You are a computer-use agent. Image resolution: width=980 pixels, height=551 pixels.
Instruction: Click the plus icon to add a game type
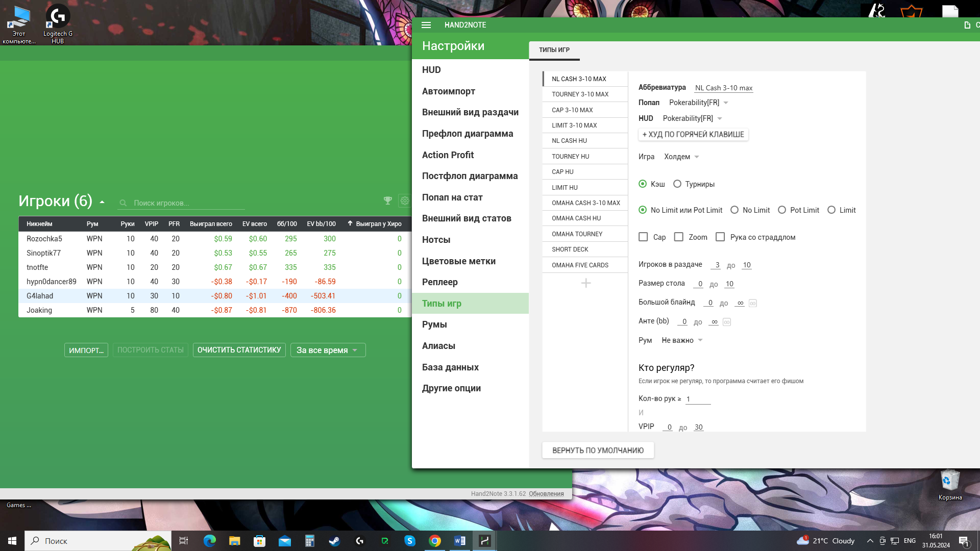pyautogui.click(x=586, y=283)
